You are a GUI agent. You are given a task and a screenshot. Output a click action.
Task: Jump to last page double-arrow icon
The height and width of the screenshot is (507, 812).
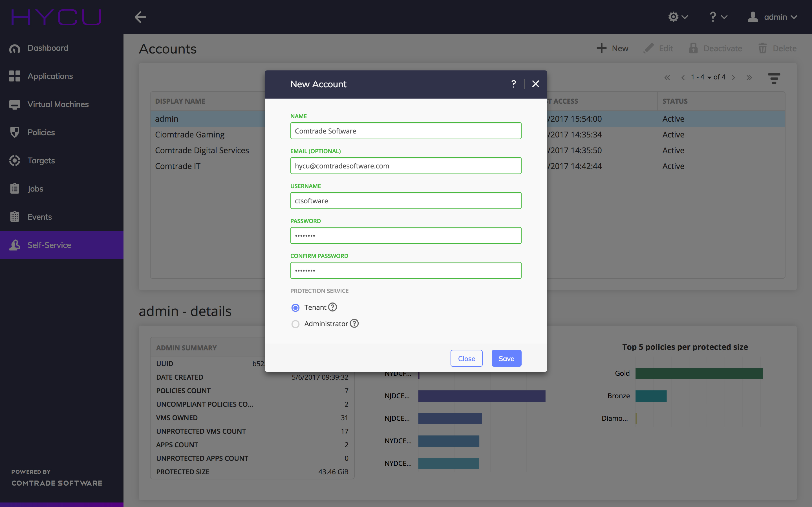click(749, 78)
